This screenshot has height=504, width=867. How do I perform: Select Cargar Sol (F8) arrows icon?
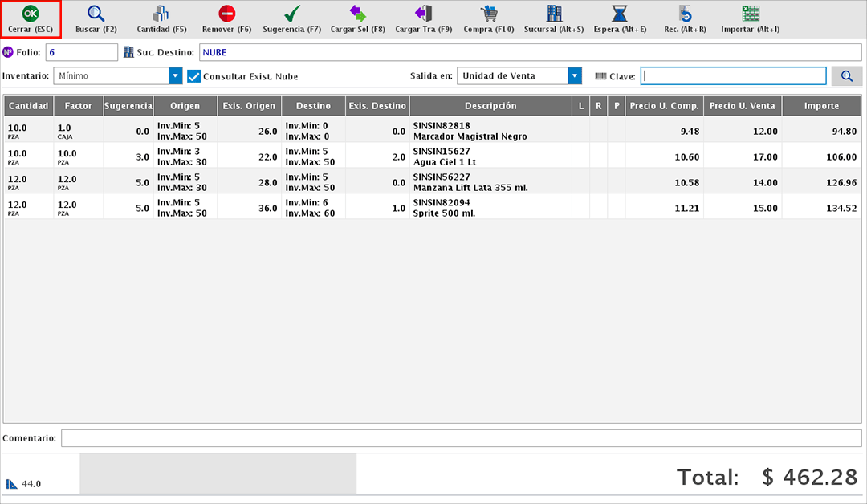[358, 14]
